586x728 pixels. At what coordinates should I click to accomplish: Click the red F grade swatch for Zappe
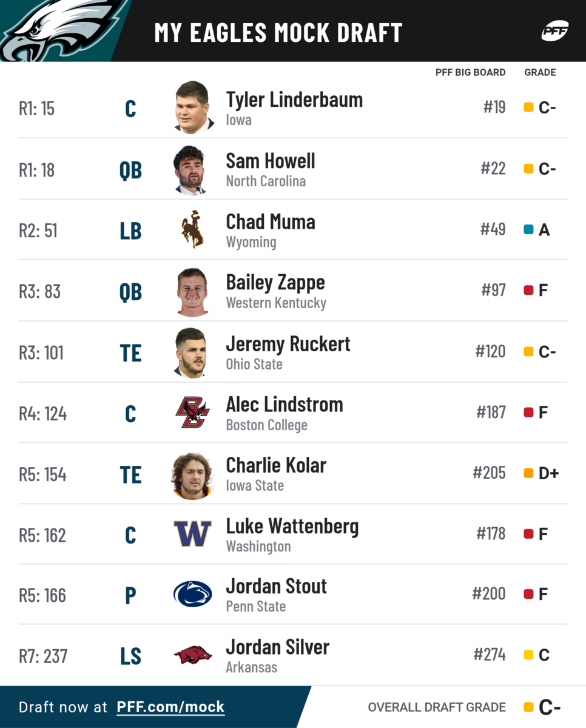point(528,291)
